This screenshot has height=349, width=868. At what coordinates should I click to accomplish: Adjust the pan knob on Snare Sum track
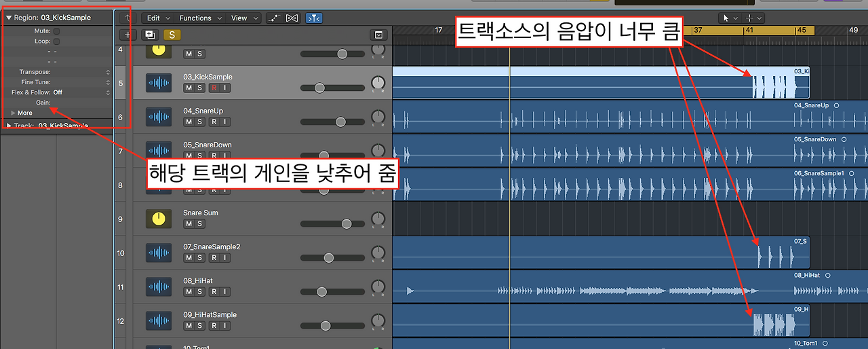pos(378,219)
